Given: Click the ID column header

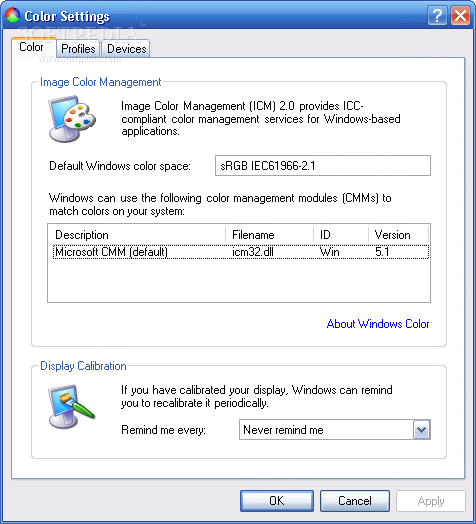Looking at the screenshot, I should click(x=341, y=235).
